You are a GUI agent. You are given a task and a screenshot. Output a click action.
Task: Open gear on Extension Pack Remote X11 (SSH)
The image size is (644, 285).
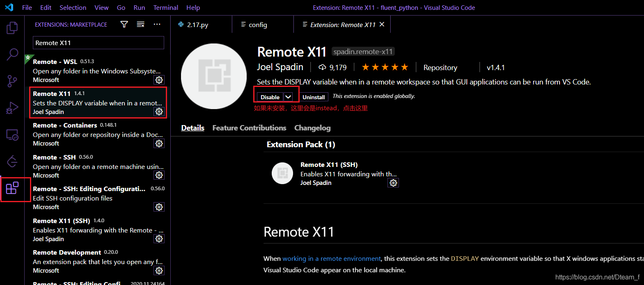tap(393, 183)
